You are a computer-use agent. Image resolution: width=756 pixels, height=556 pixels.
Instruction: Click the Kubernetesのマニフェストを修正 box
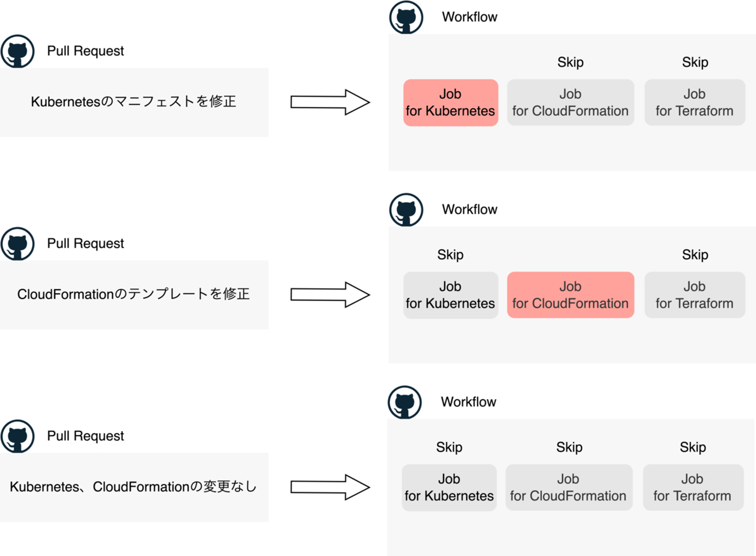pyautogui.click(x=134, y=102)
